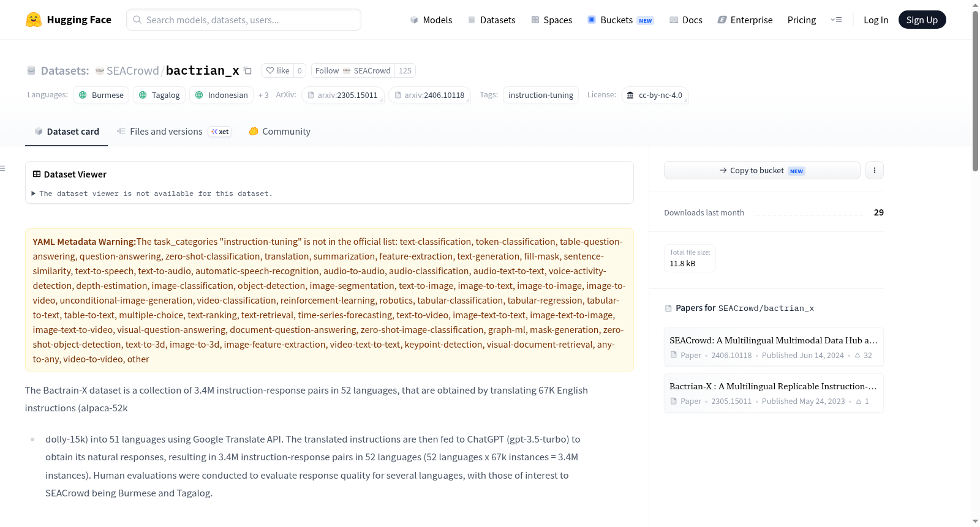Click Copy to bucket button
The height and width of the screenshot is (527, 980).
point(762,170)
